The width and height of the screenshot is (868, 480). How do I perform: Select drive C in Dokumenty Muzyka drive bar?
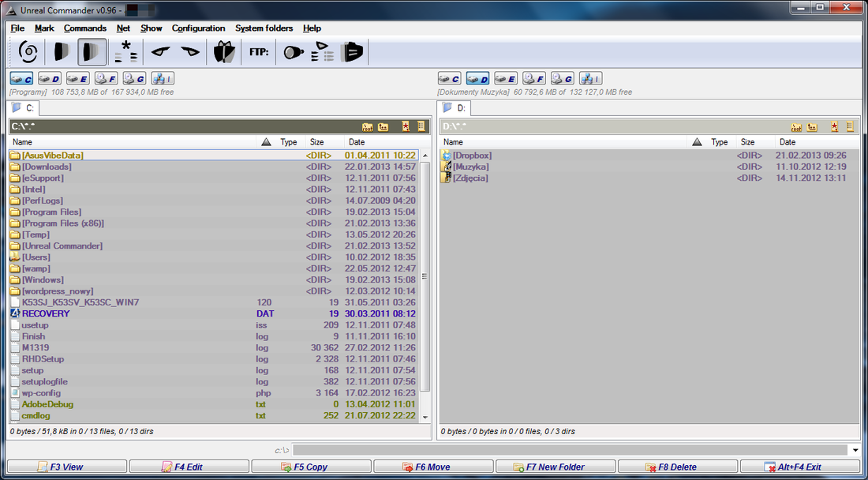[x=450, y=79]
